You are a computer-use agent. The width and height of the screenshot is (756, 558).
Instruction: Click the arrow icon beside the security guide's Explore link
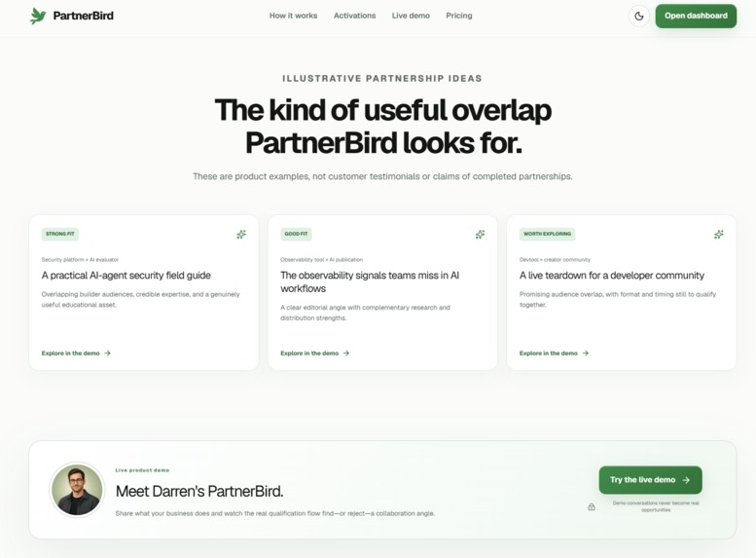[108, 353]
